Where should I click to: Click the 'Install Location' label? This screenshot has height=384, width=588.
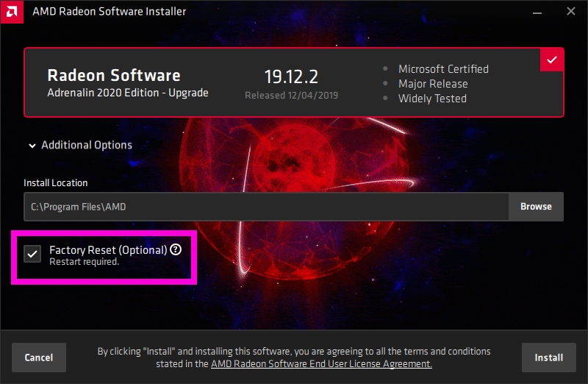coord(56,182)
